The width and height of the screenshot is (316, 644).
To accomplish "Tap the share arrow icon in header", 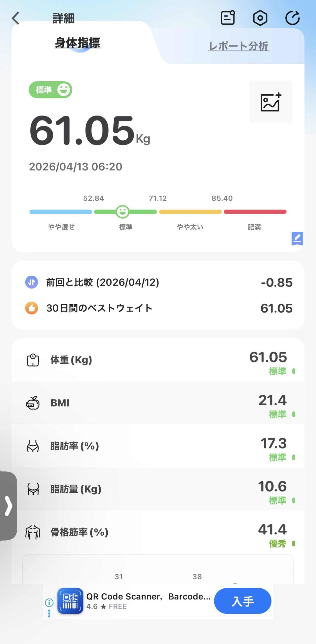I will tap(292, 18).
